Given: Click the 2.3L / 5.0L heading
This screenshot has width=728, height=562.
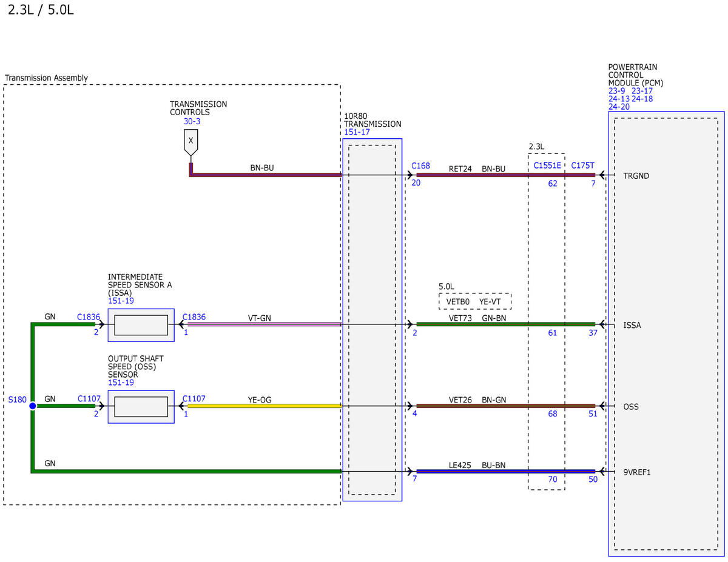Looking at the screenshot, I should coord(41,11).
